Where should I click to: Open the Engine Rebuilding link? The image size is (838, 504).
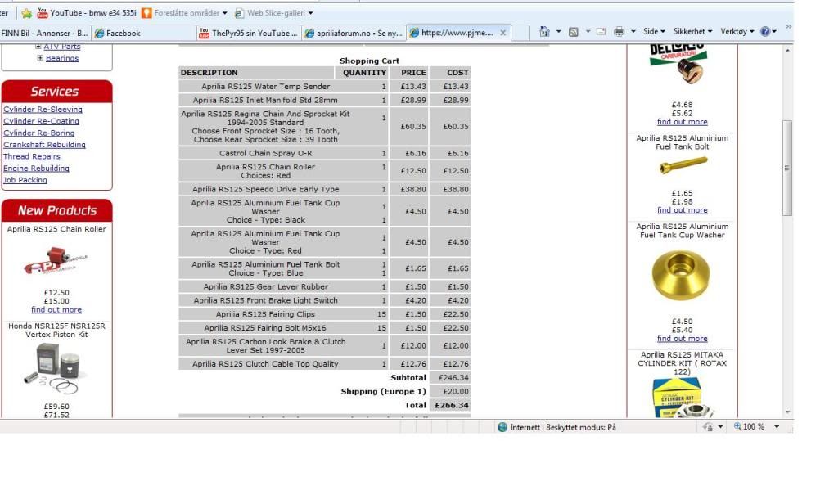pyautogui.click(x=36, y=168)
